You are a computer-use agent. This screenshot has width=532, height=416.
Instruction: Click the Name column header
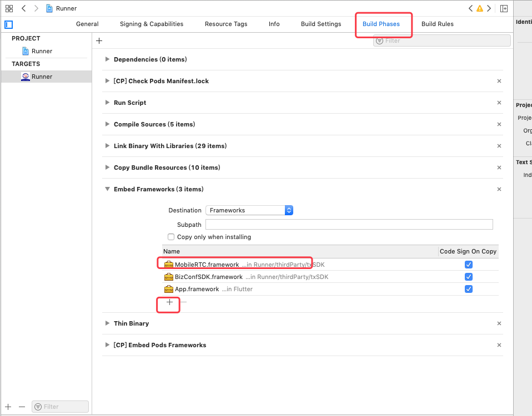click(300, 251)
